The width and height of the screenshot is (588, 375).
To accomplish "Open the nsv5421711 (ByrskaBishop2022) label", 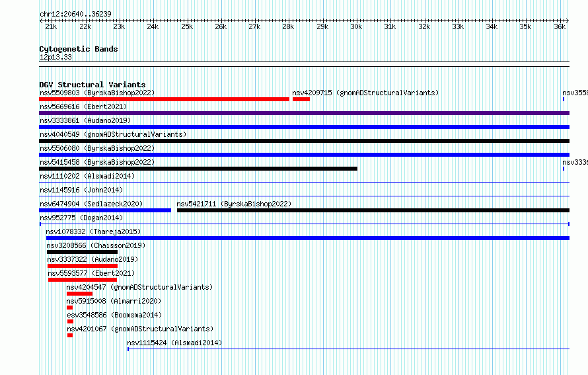I will (x=234, y=204).
